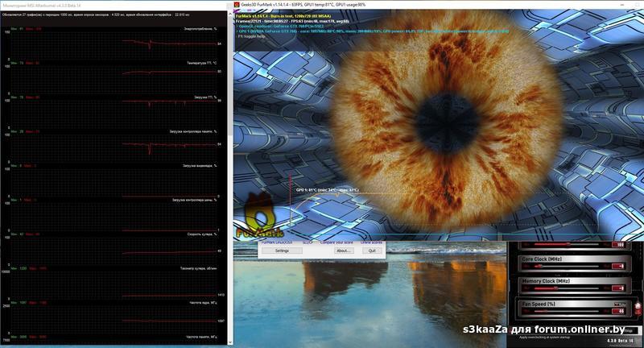Click the Windows startup icon beside Fan Speed
644x348 pixels.
point(638,309)
